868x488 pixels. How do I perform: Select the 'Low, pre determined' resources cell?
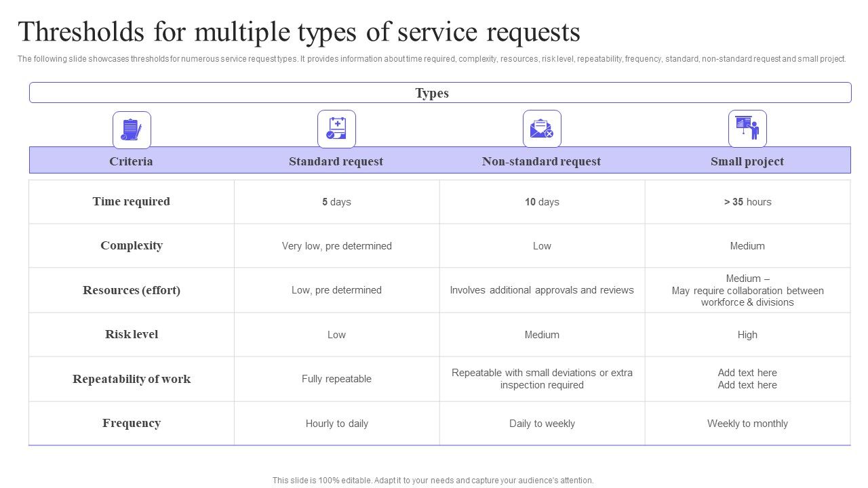[x=337, y=290]
